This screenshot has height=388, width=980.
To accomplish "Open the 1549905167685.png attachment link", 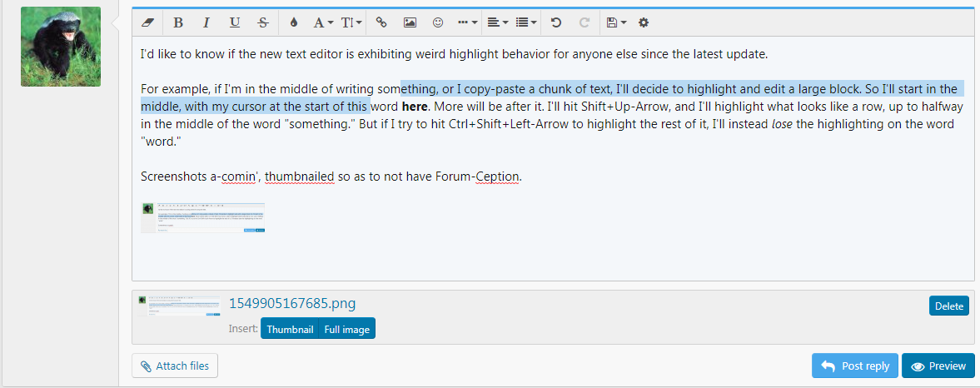I will click(292, 304).
